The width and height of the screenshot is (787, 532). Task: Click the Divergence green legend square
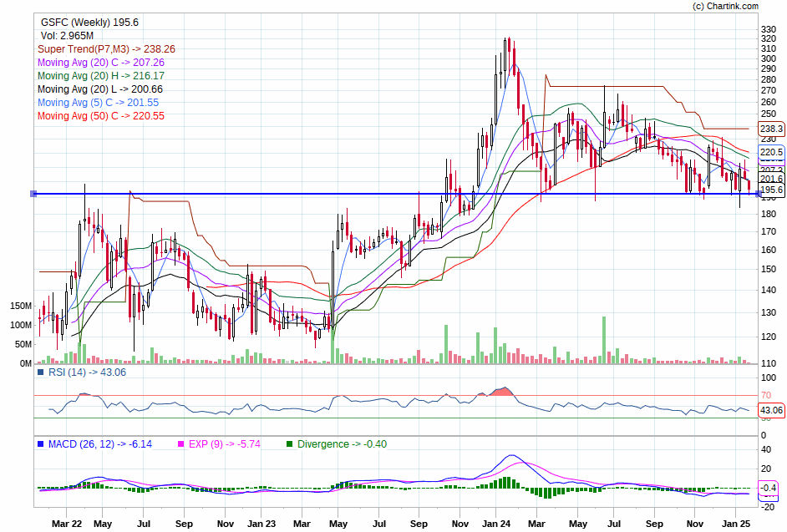click(x=289, y=444)
